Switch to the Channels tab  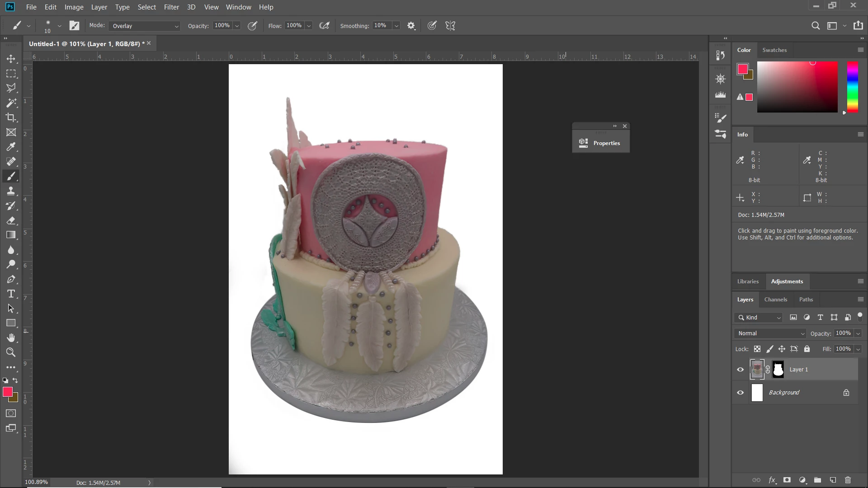coord(775,300)
